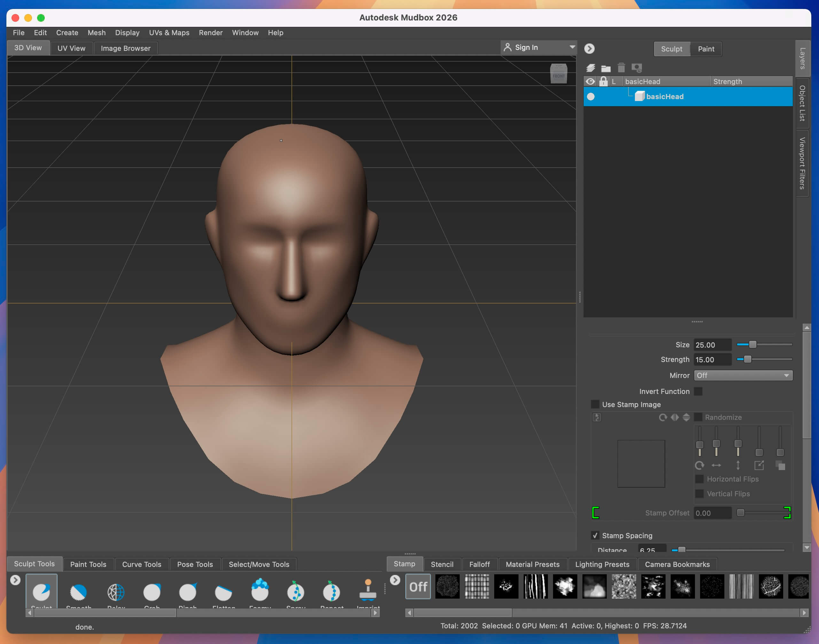819x644 pixels.
Task: Choose the checkered grid stamp thumbnail
Action: tap(477, 587)
